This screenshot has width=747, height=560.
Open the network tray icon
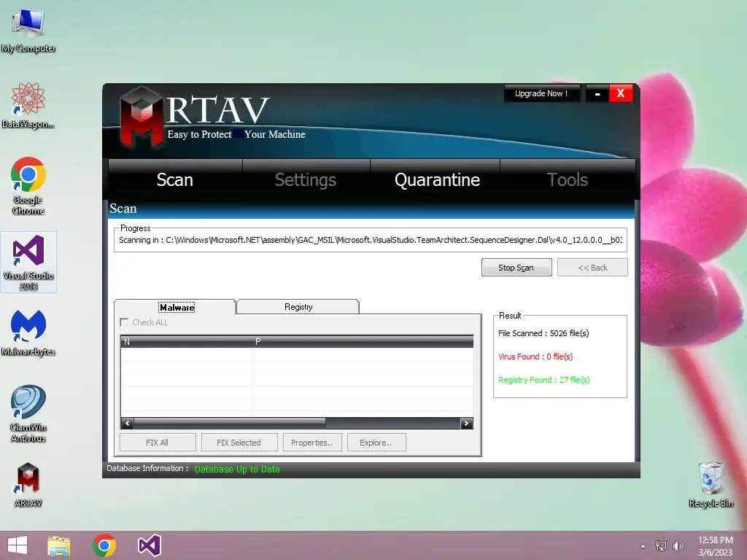(661, 546)
